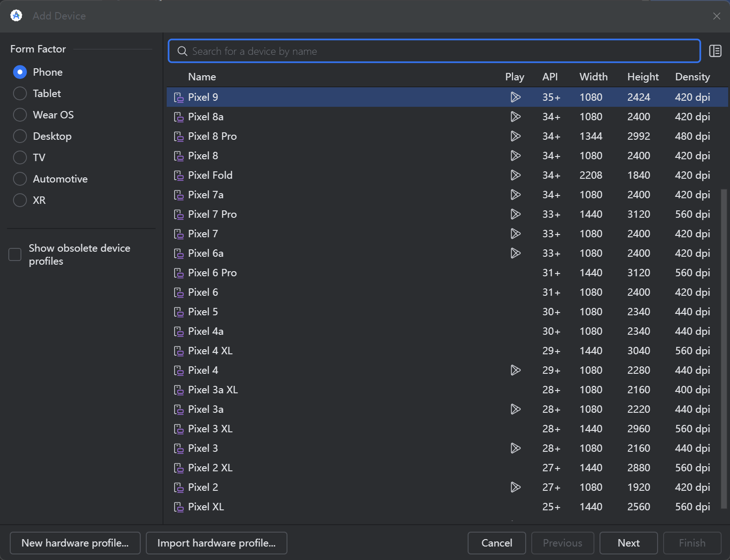Image resolution: width=730 pixels, height=560 pixels.
Task: Click the Play Store icon in Pixel Fold row
Action: 515,175
